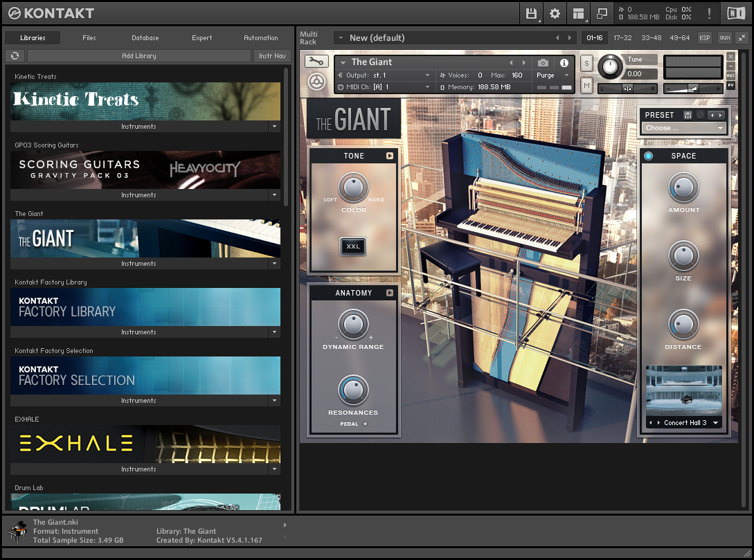
Task: Click the Tune knob
Action: click(x=610, y=67)
